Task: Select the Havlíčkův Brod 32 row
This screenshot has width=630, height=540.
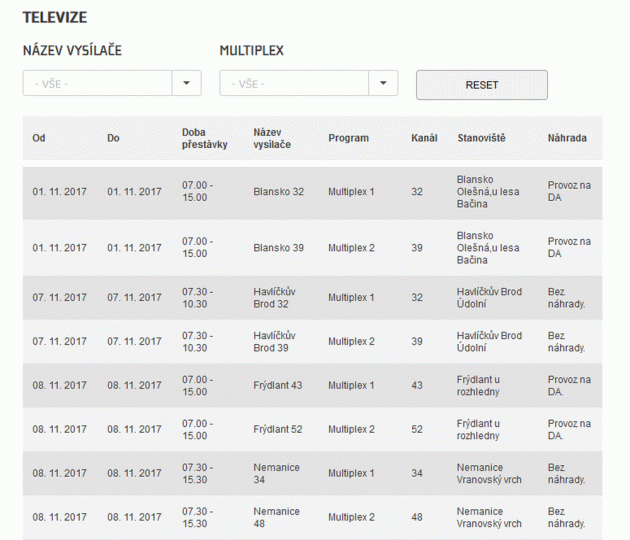Action: [313, 298]
